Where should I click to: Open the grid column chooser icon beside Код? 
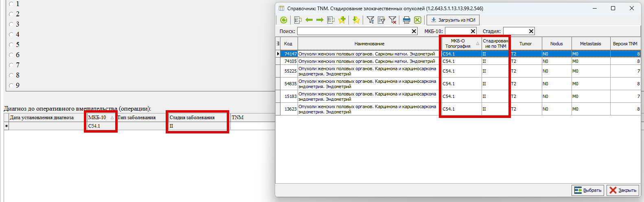tap(278, 44)
